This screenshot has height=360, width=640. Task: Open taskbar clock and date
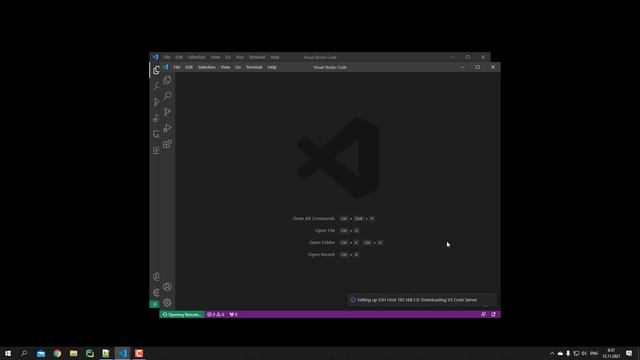(x=611, y=353)
